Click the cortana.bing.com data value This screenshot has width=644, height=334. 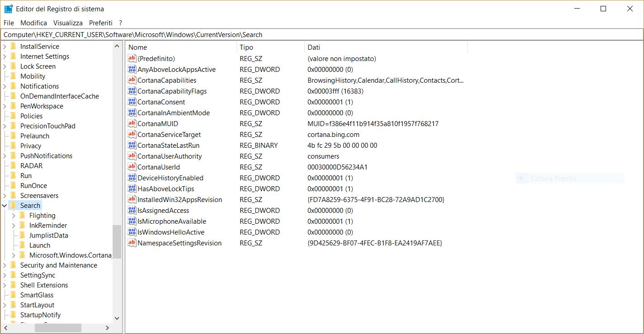333,134
